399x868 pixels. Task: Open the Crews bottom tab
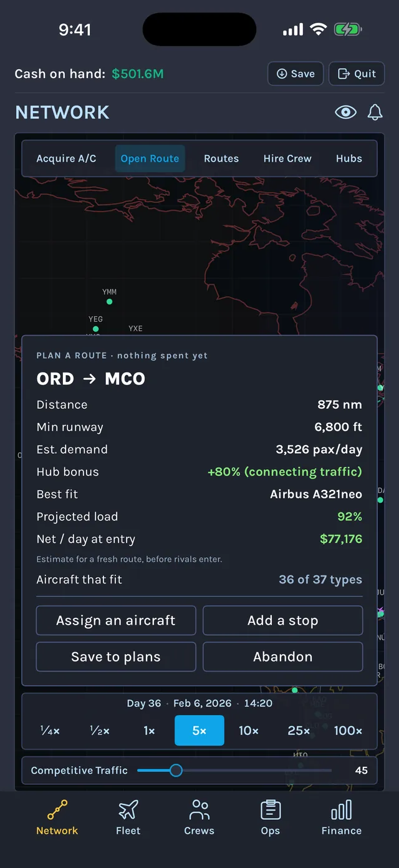click(x=199, y=817)
